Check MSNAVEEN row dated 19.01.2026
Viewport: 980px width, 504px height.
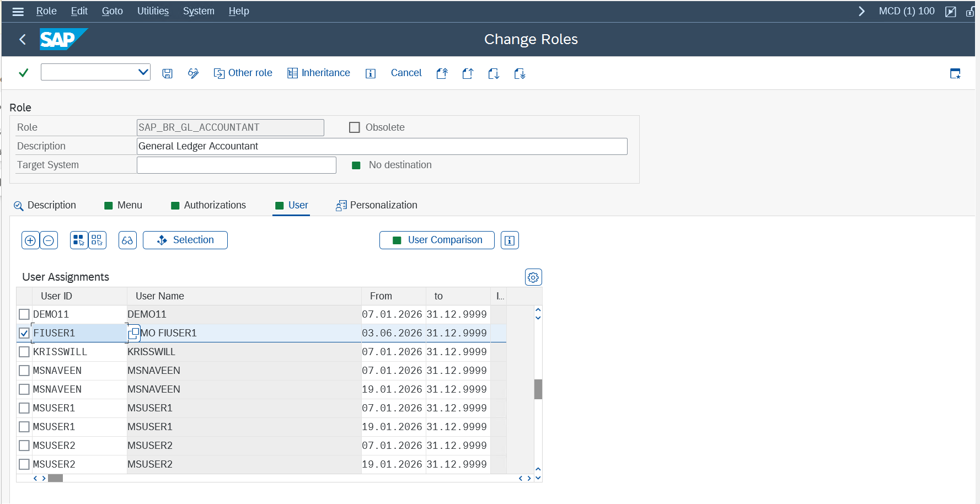coord(24,389)
